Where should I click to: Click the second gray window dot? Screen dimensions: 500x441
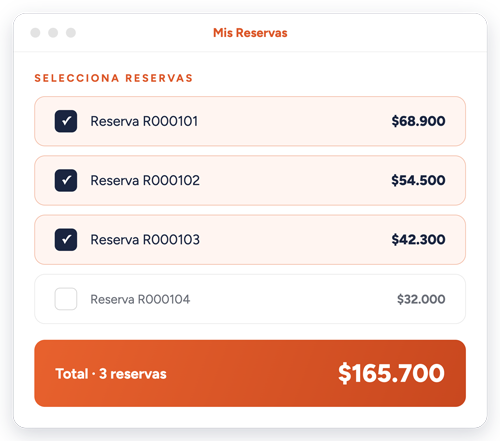[x=53, y=33]
